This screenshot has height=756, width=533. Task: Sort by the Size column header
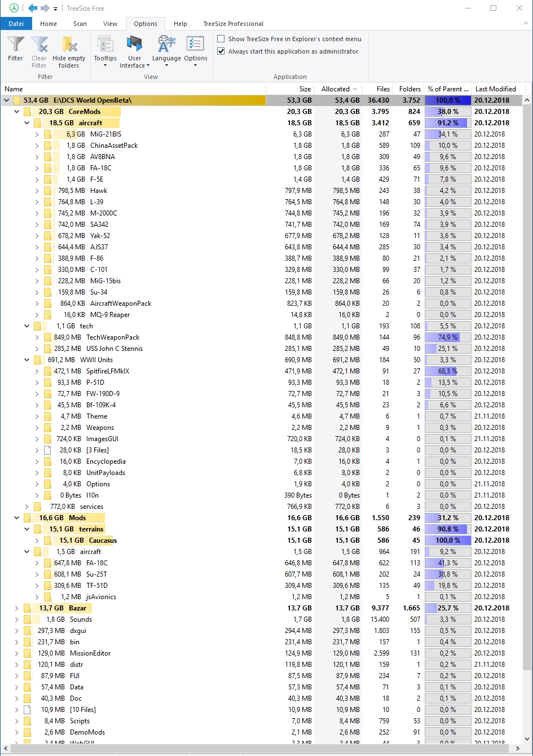289,89
